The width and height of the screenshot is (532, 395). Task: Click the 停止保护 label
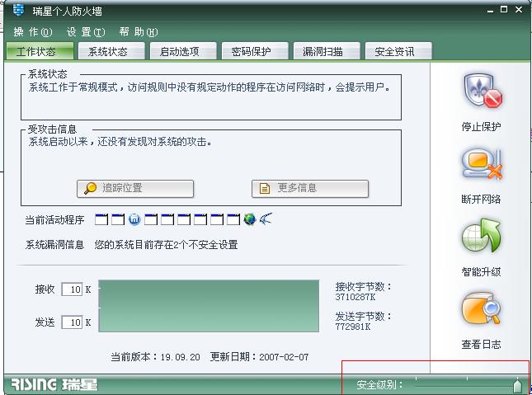pyautogui.click(x=481, y=126)
